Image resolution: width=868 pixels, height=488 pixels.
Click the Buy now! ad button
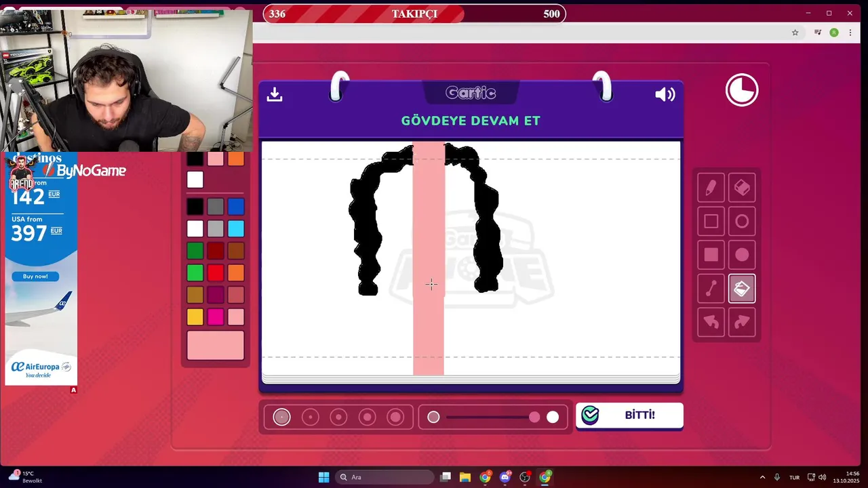pos(35,277)
